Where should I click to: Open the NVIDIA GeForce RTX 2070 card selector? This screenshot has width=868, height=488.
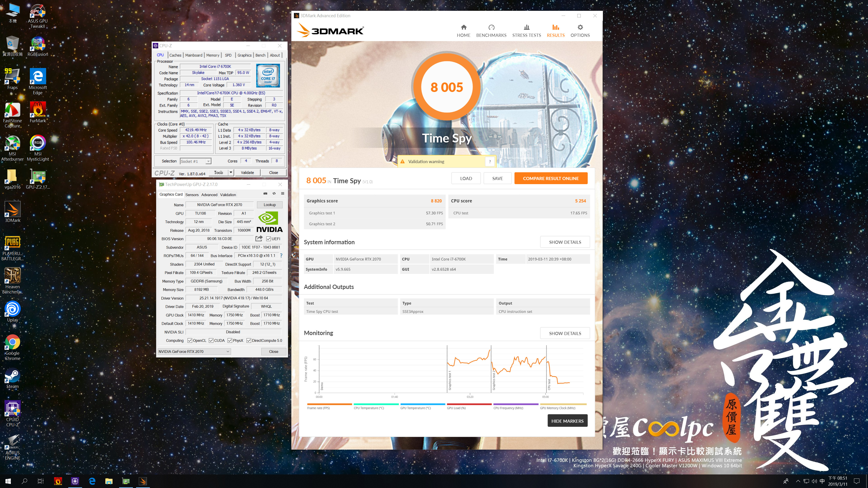194,352
